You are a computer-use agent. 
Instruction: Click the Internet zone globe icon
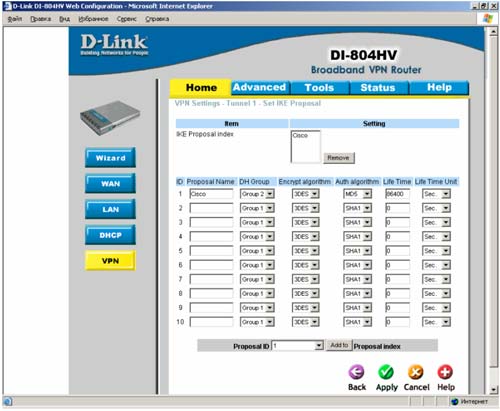click(455, 402)
